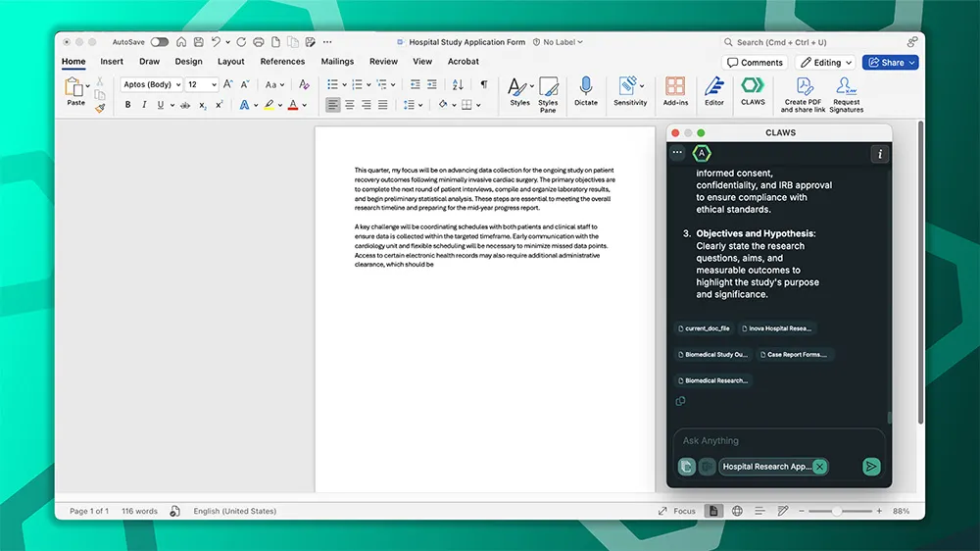This screenshot has width=980, height=551.
Task: Apply italic formatting
Action: pyautogui.click(x=144, y=105)
